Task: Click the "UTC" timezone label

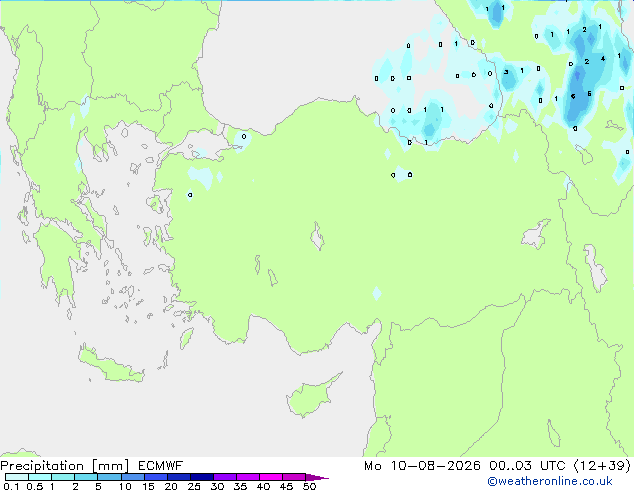Action: 552,466
